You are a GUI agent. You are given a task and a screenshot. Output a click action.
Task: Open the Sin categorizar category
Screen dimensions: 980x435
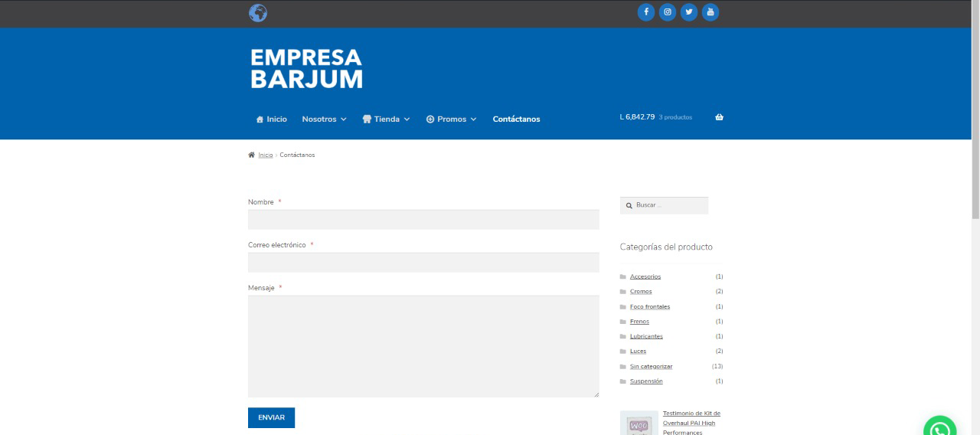[x=651, y=366]
